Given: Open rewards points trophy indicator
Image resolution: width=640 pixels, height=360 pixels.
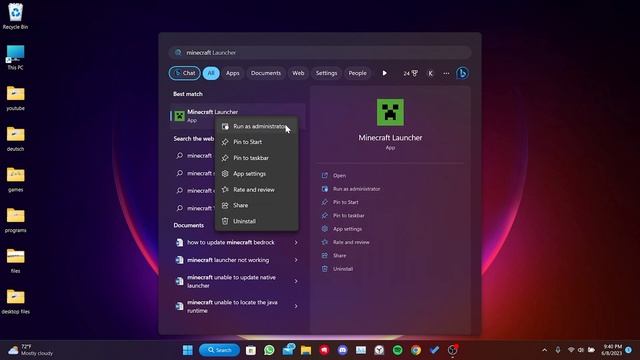Looking at the screenshot, I should (x=411, y=73).
